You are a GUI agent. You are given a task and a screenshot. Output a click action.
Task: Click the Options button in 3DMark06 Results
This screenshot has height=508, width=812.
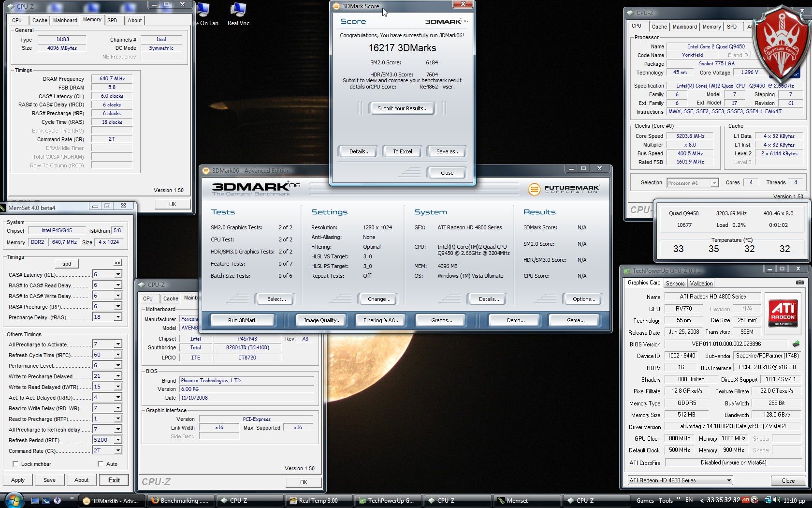[583, 299]
